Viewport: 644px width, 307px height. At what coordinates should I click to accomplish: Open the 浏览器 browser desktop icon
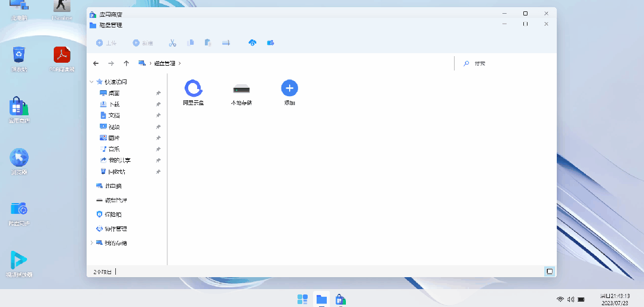pos(19,161)
